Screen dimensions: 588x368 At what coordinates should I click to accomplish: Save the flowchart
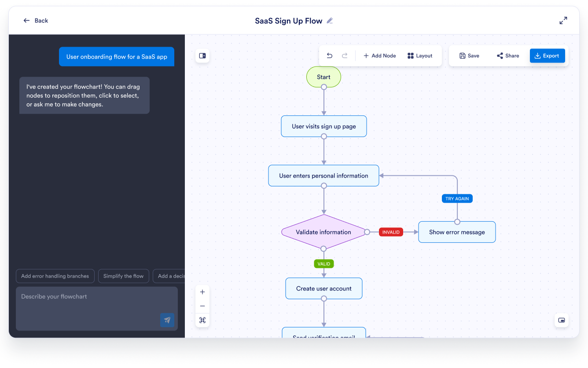click(469, 56)
